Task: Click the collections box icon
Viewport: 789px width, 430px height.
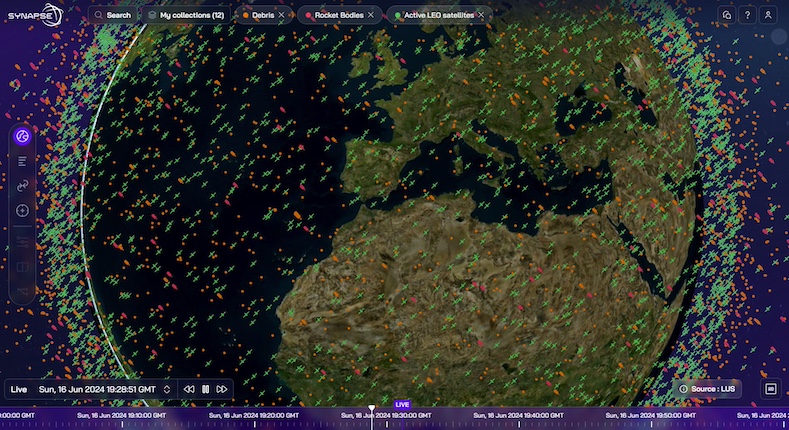Action: click(152, 15)
